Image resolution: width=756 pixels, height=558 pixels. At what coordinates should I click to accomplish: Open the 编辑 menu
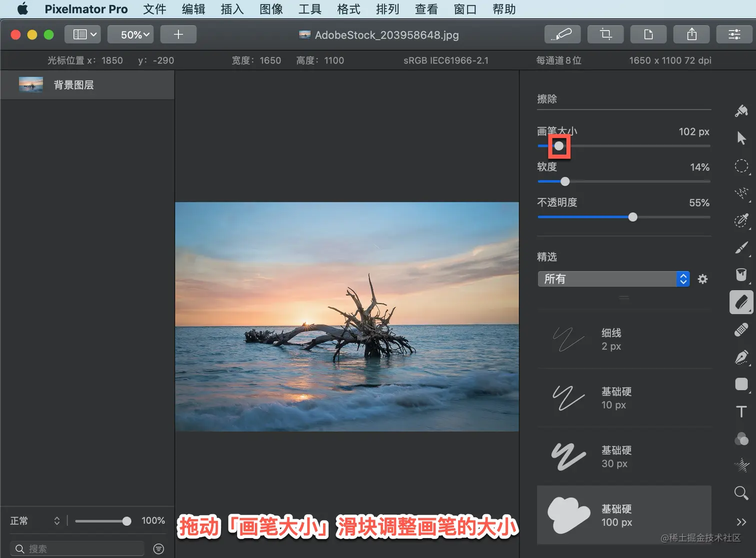coord(193,9)
